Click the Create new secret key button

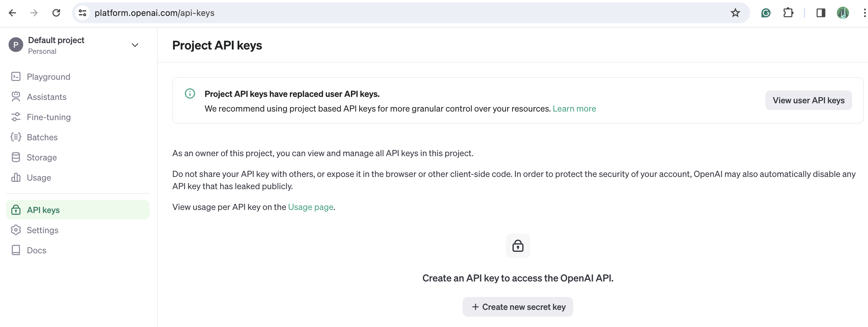[x=518, y=307]
